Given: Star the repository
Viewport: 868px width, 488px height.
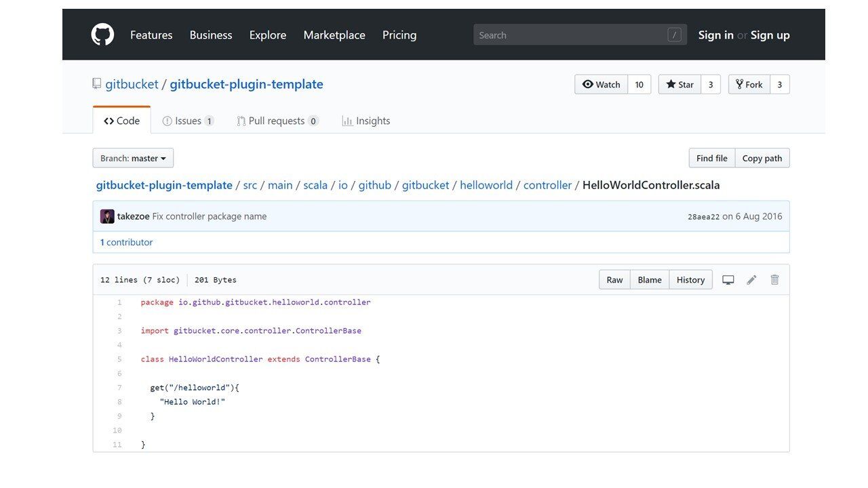Looking at the screenshot, I should (679, 85).
